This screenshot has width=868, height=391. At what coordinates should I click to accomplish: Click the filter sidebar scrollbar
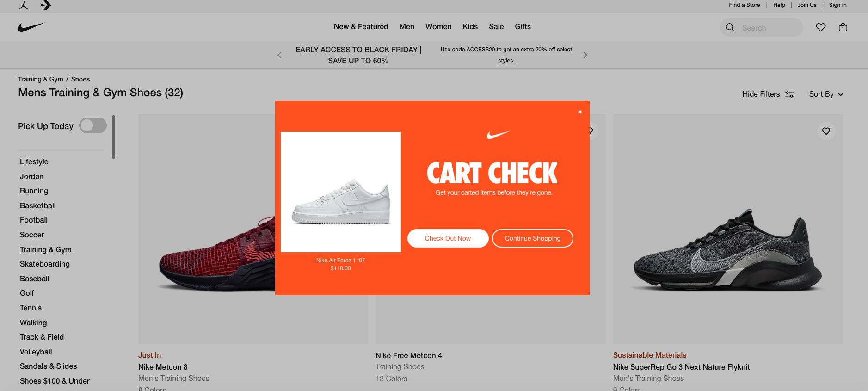click(x=113, y=137)
